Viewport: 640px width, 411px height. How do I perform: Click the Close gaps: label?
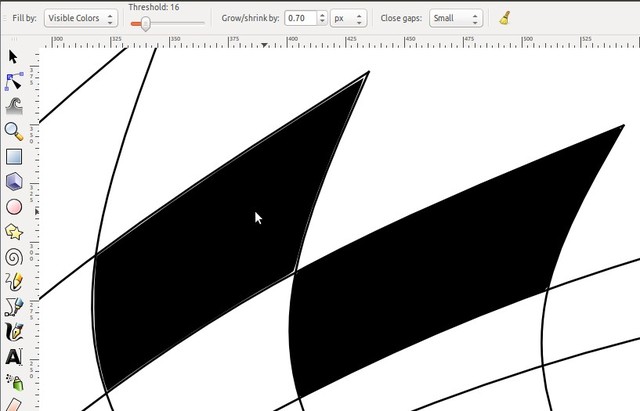tap(401, 18)
